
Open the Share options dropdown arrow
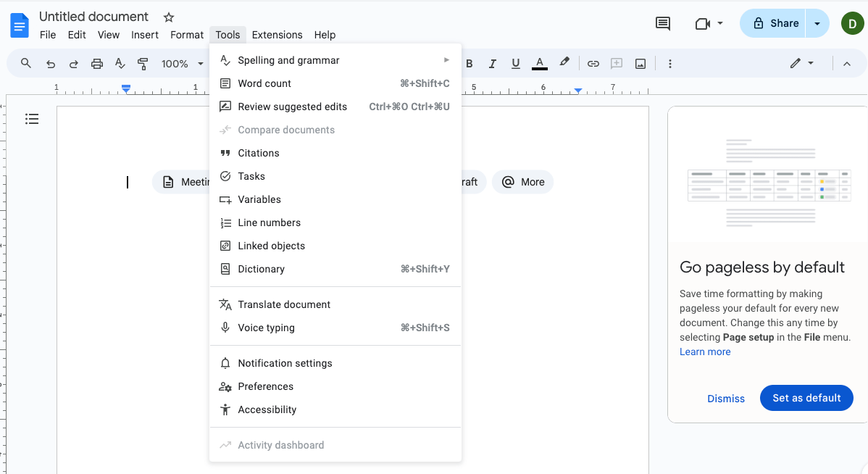click(817, 22)
